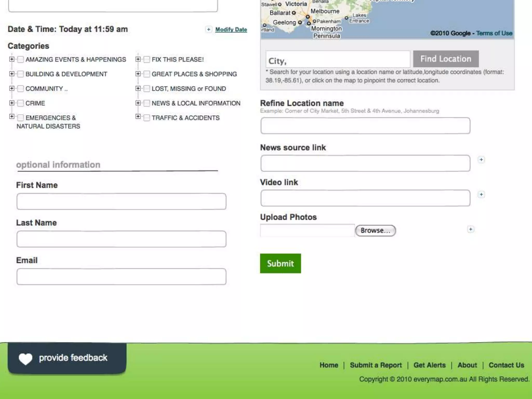Click plus icon beside News source link

coord(481,159)
